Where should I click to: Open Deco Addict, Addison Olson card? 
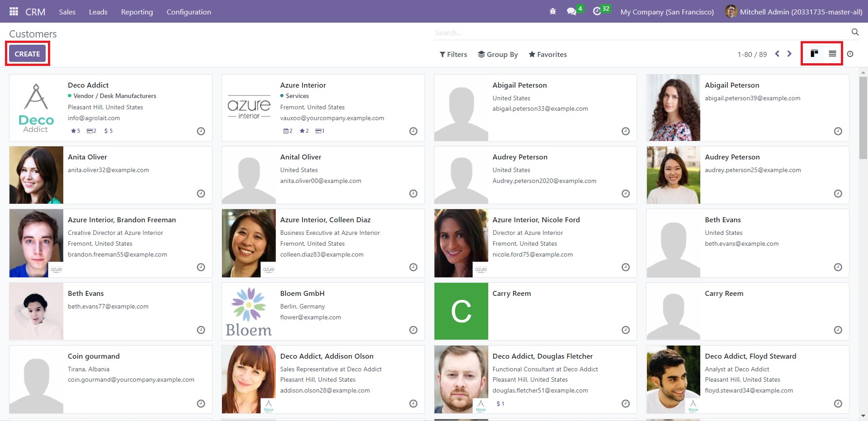click(323, 379)
